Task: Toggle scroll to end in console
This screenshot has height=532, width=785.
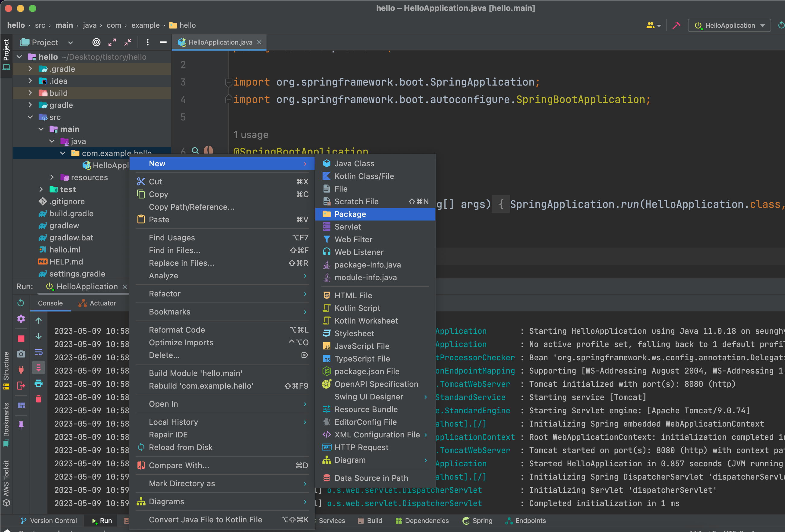Action: tap(39, 368)
